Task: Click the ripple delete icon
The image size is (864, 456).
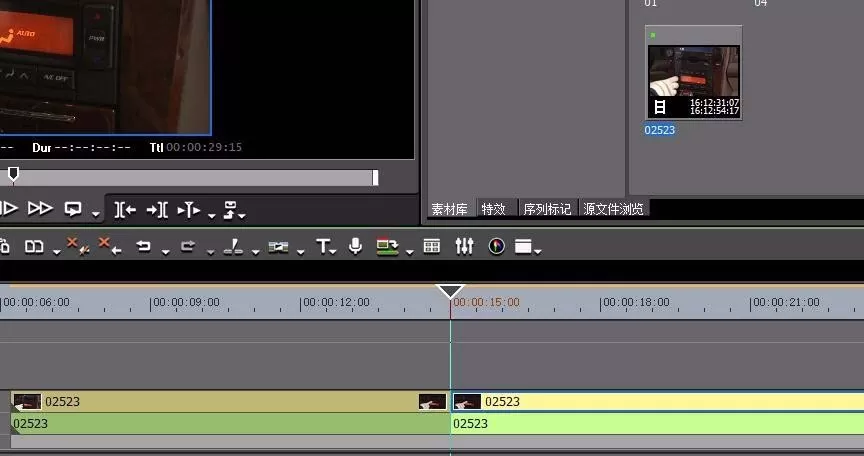Action: click(x=110, y=246)
